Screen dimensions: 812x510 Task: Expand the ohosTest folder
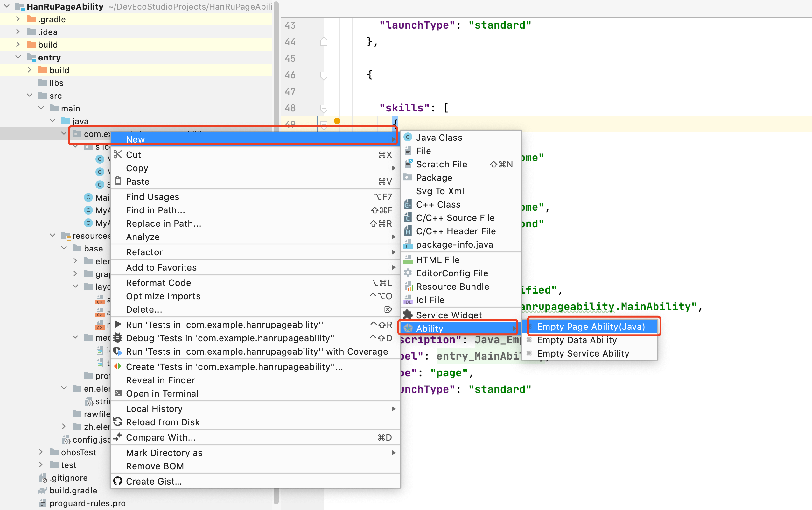(x=41, y=452)
